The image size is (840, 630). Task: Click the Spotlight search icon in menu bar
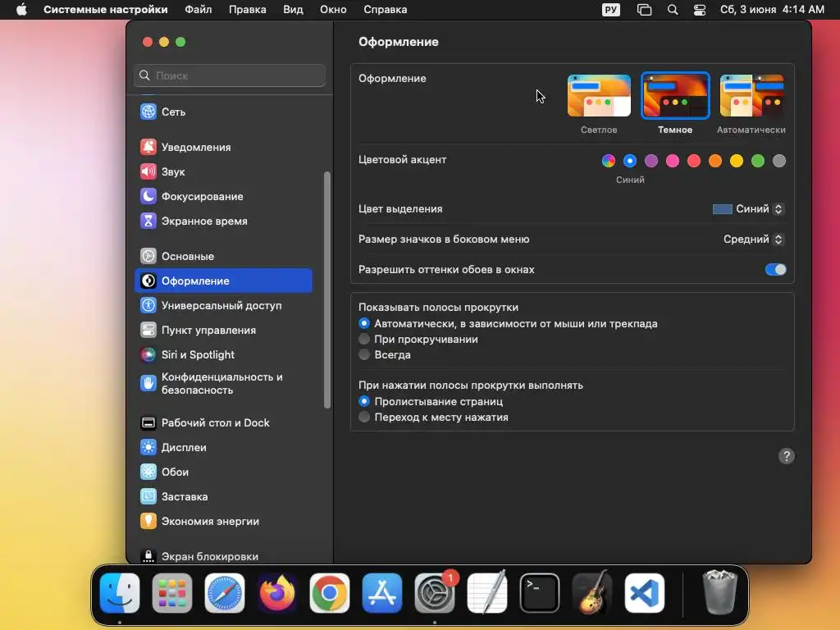[x=673, y=10]
